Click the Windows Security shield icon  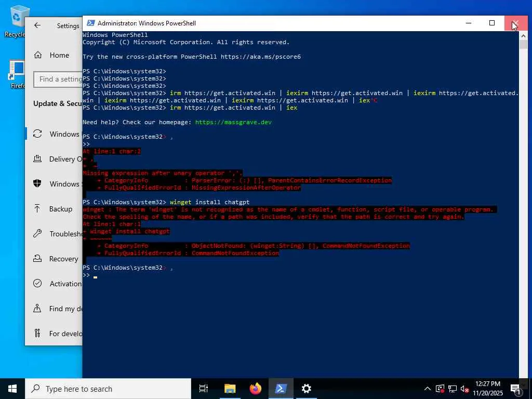[37, 183]
